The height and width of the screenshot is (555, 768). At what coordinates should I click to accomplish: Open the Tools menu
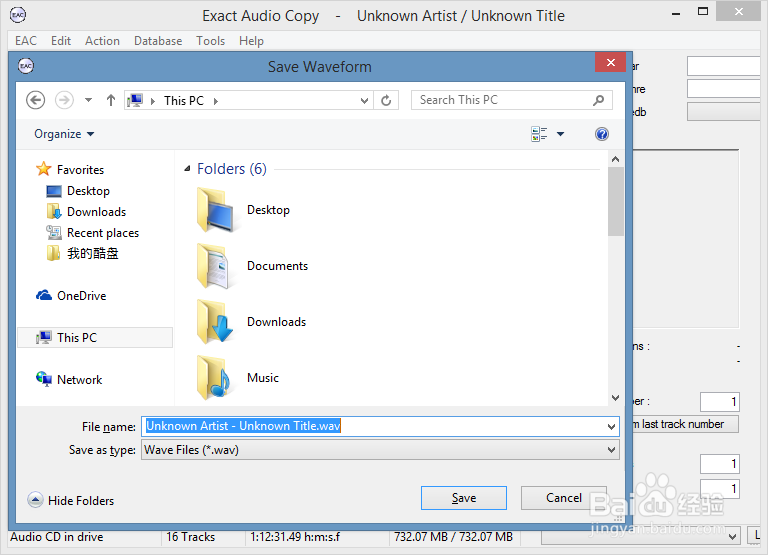210,41
